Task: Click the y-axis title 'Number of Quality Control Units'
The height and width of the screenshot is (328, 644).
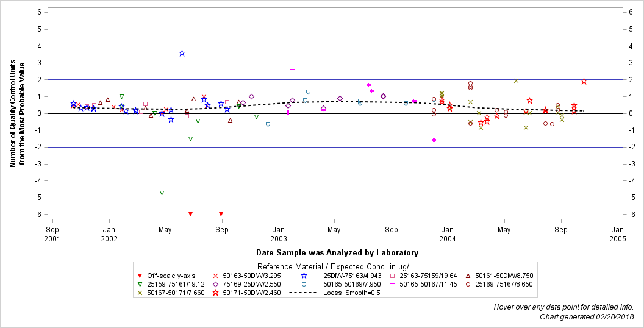Action: (13, 113)
